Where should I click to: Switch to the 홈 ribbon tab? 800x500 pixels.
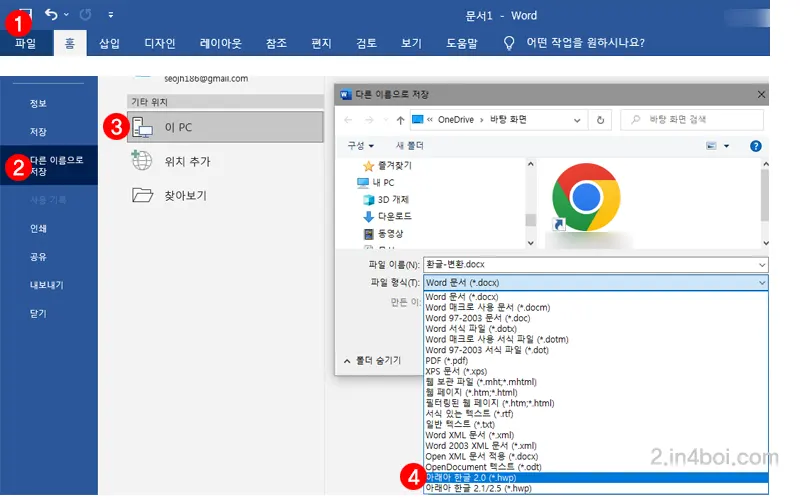pos(70,43)
